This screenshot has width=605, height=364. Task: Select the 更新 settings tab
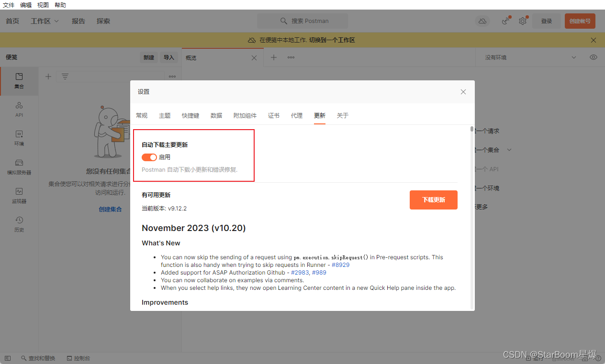click(x=320, y=116)
